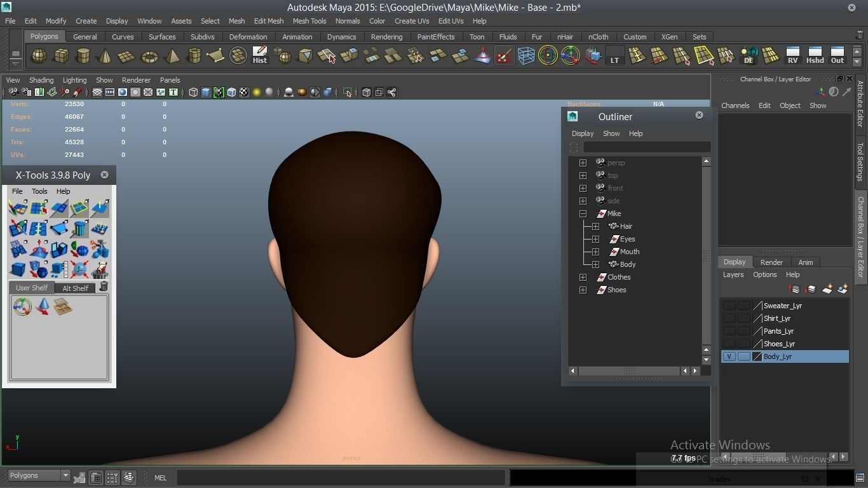This screenshot has height=488, width=868.
Task: Expand the Hair node in Outliner
Action: (595, 226)
